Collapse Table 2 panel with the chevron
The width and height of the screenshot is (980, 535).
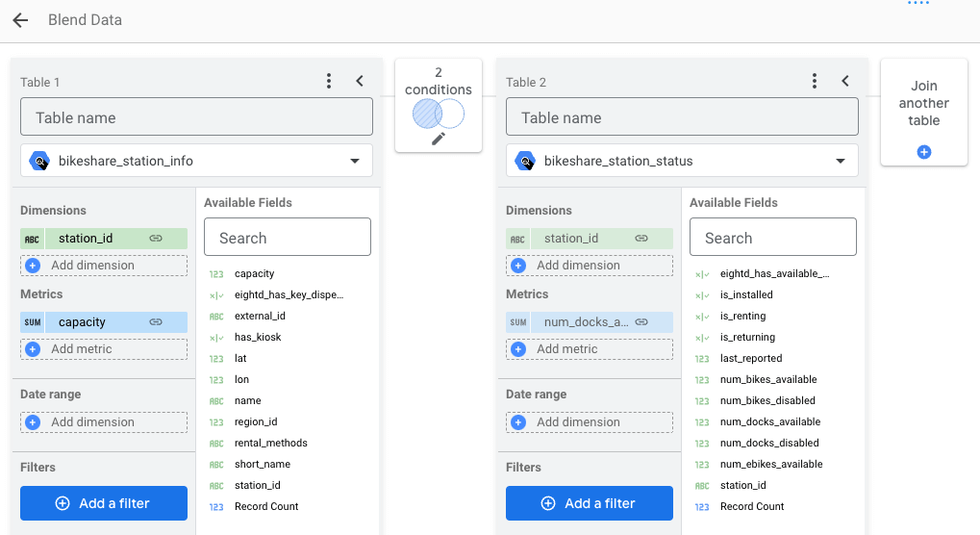click(x=845, y=81)
